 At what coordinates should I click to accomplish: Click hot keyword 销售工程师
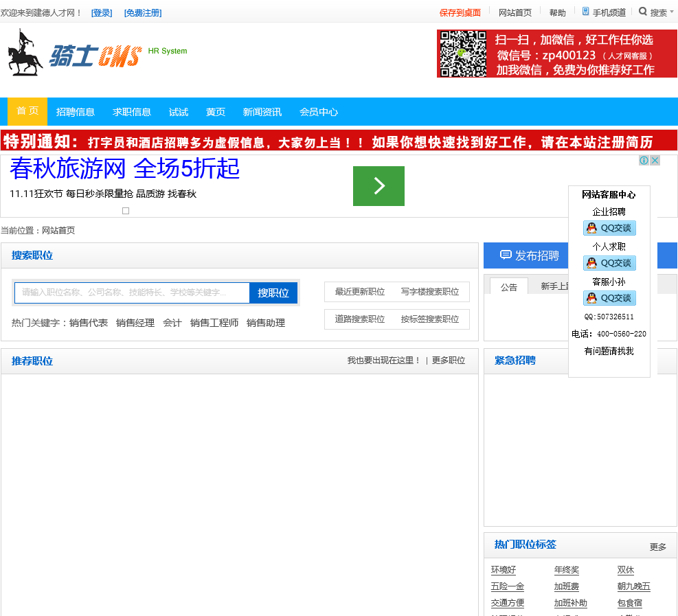coord(214,323)
